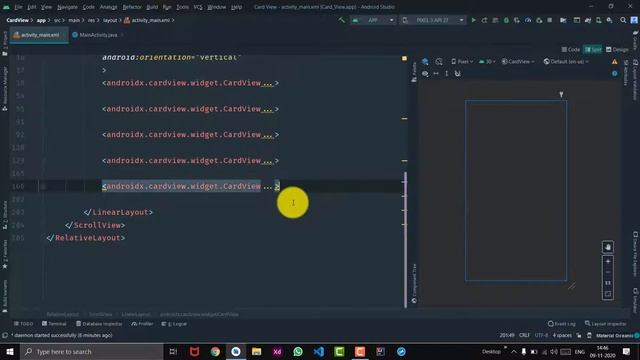Switch to Design view mode

point(617,49)
